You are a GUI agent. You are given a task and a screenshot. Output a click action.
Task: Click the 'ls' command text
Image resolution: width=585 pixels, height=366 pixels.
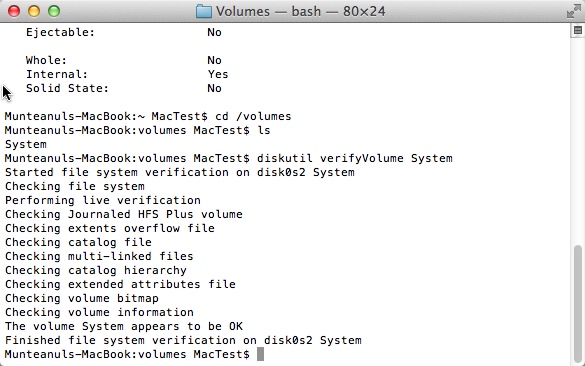264,130
